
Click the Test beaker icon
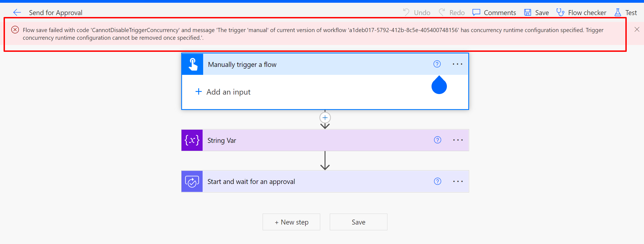pos(618,12)
